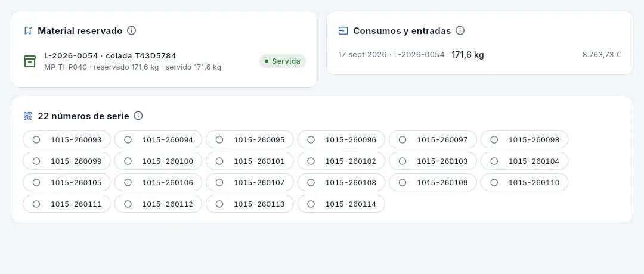
Task: Select serial number 1015-260093
Action: coord(67,139)
